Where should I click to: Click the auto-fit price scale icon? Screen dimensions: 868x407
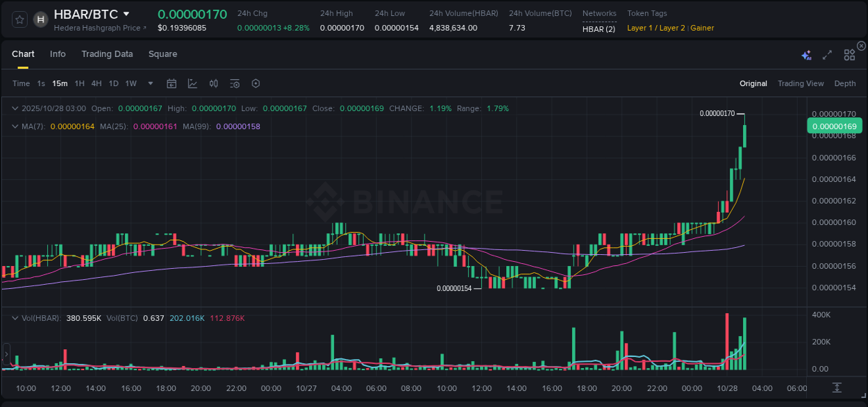click(x=837, y=387)
